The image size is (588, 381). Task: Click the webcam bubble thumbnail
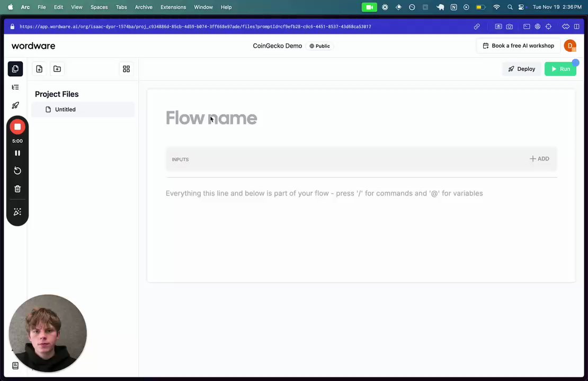pos(48,333)
